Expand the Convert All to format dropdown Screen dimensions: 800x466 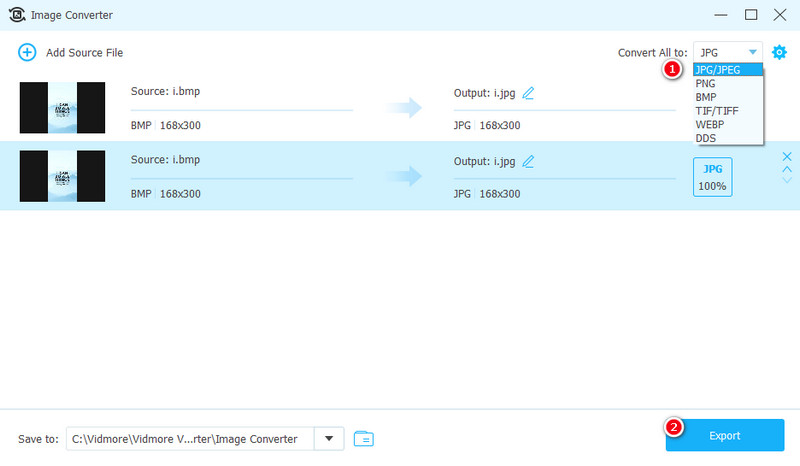727,52
